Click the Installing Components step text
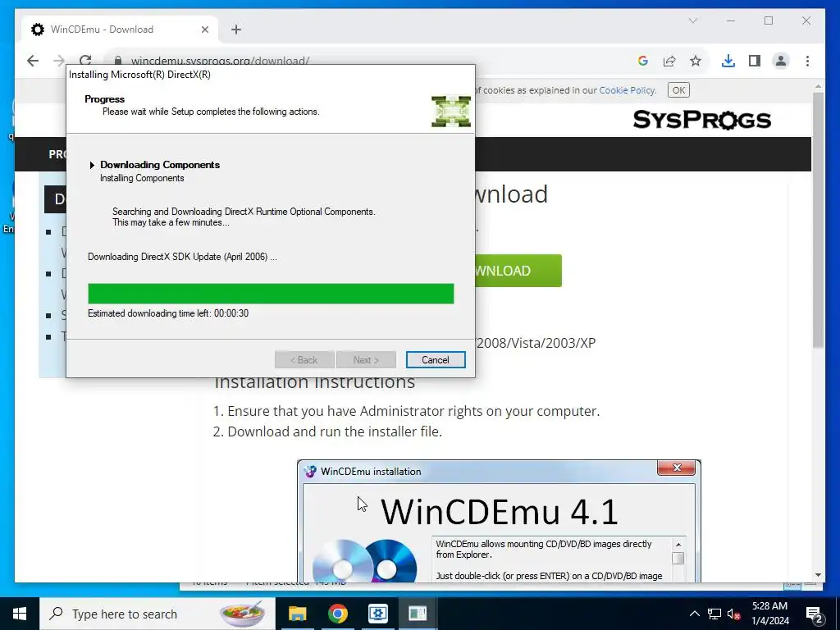840x630 pixels. pyautogui.click(x=142, y=178)
